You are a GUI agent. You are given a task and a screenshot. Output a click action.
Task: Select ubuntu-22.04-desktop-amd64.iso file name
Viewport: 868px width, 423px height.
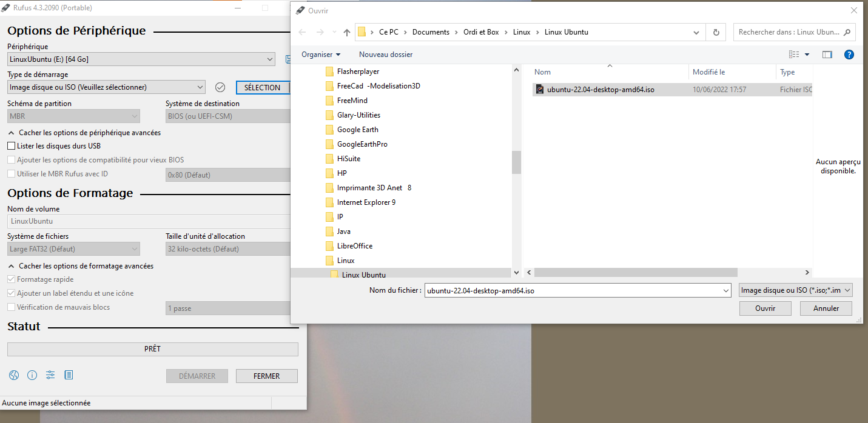click(601, 90)
